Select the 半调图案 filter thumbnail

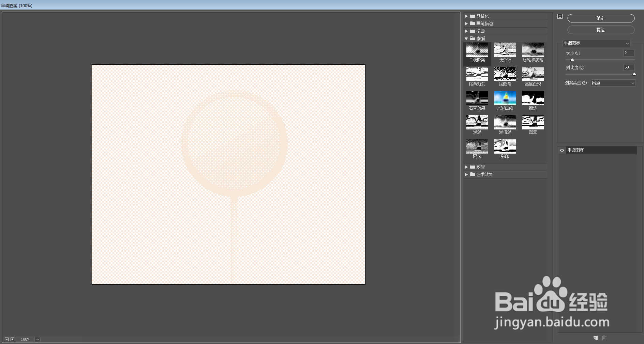[x=477, y=50]
